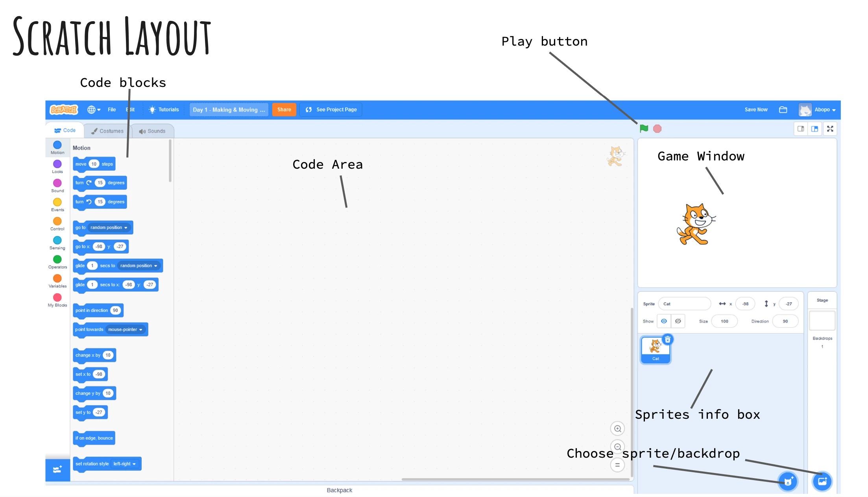Delete the Cat sprite with trash icon
Image resolution: width=868 pixels, height=497 pixels.
[668, 339]
